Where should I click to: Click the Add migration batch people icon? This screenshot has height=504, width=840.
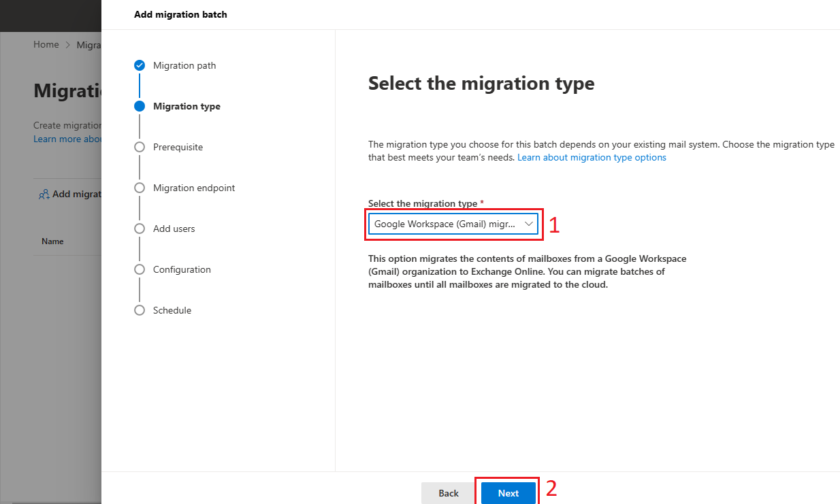[x=44, y=195]
